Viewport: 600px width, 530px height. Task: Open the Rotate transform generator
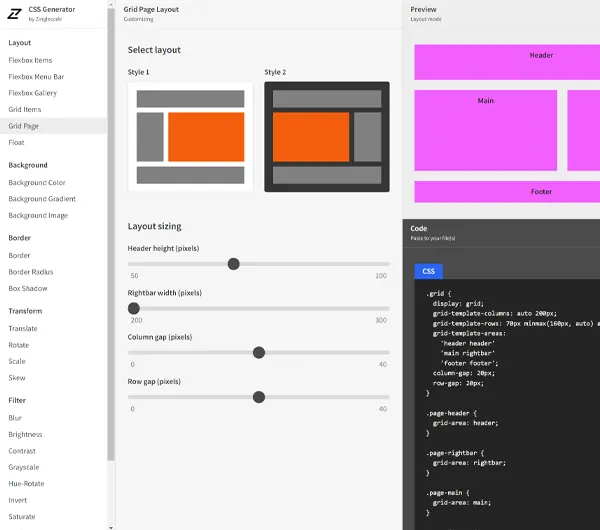19,345
